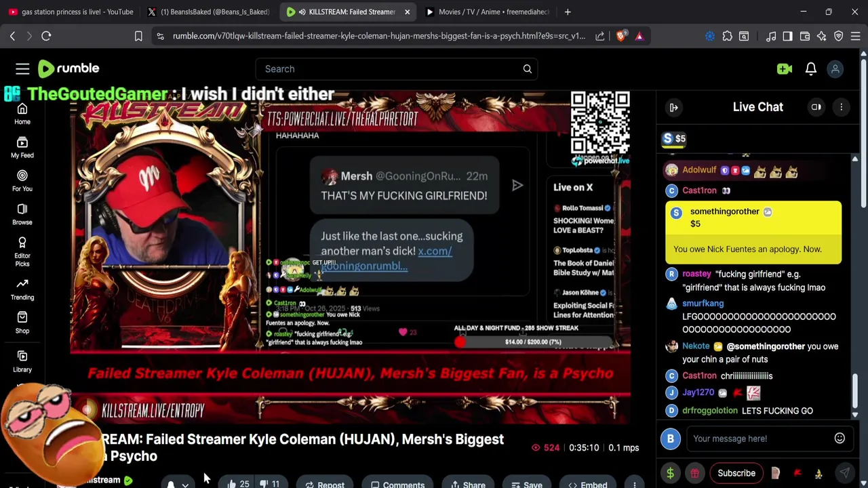
Task: Go to the Rumble logo homepage
Action: tap(68, 68)
